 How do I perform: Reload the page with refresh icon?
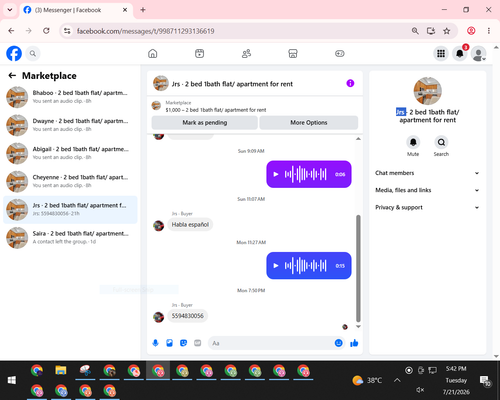[x=46, y=31]
